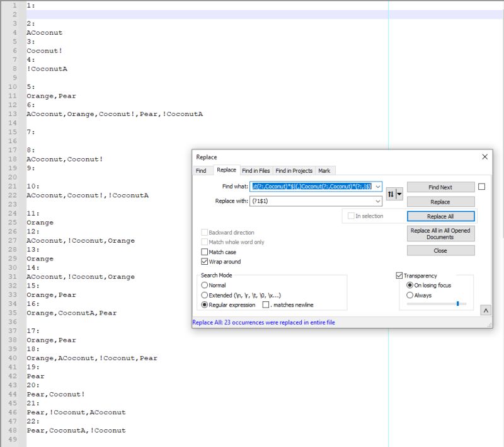Enable Match case
Image resolution: width=504 pixels, height=447 pixels.
pos(205,252)
